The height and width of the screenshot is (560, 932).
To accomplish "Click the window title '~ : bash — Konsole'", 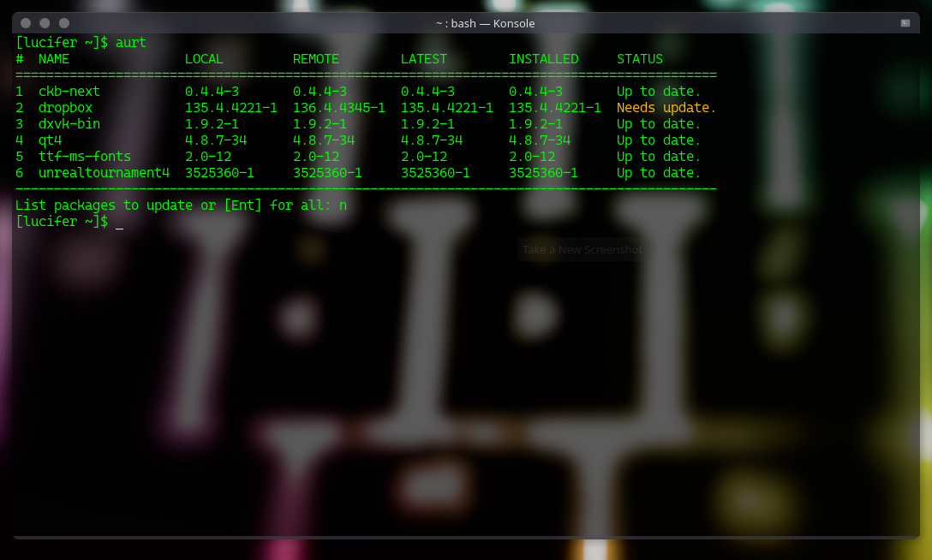I will 485,23.
